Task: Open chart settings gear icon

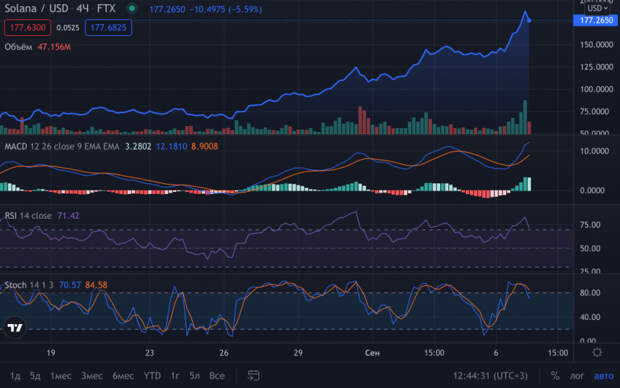Action: 597,353
